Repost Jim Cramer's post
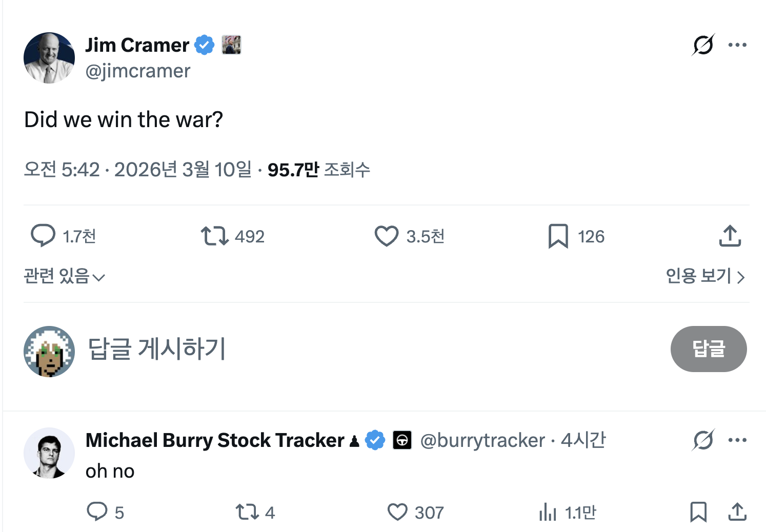This screenshot has height=532, width=766. [214, 236]
